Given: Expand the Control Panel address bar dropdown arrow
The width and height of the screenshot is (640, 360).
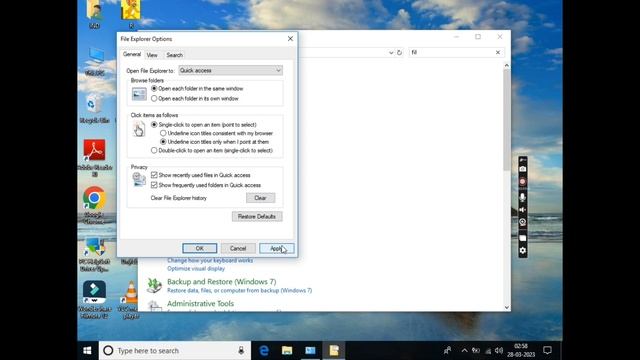Looking at the screenshot, I should (391, 53).
